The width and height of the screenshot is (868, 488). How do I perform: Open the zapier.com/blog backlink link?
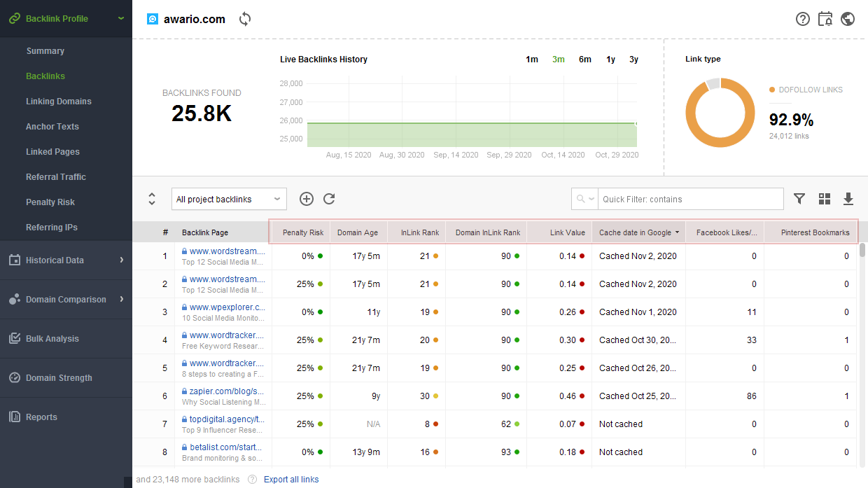(227, 391)
